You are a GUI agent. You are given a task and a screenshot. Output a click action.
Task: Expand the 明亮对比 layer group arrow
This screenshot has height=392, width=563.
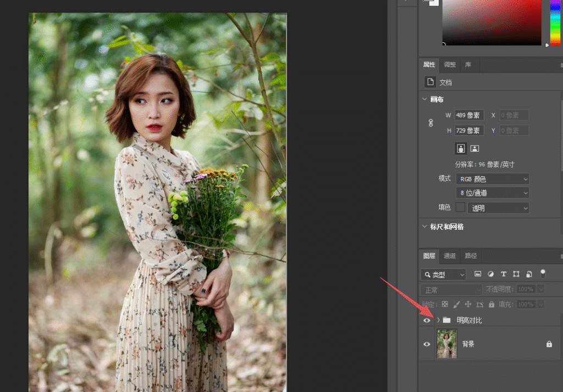click(x=438, y=320)
